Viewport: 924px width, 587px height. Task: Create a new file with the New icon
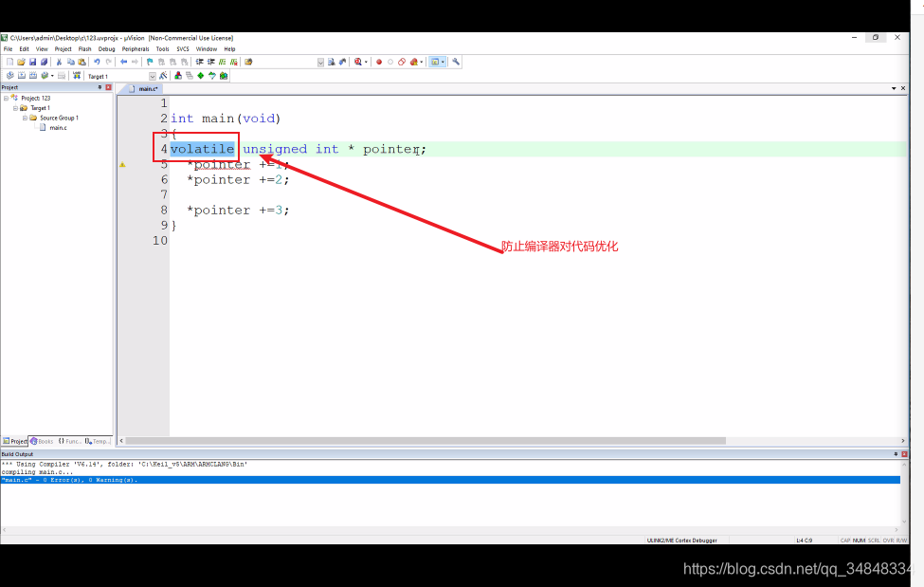[x=9, y=62]
